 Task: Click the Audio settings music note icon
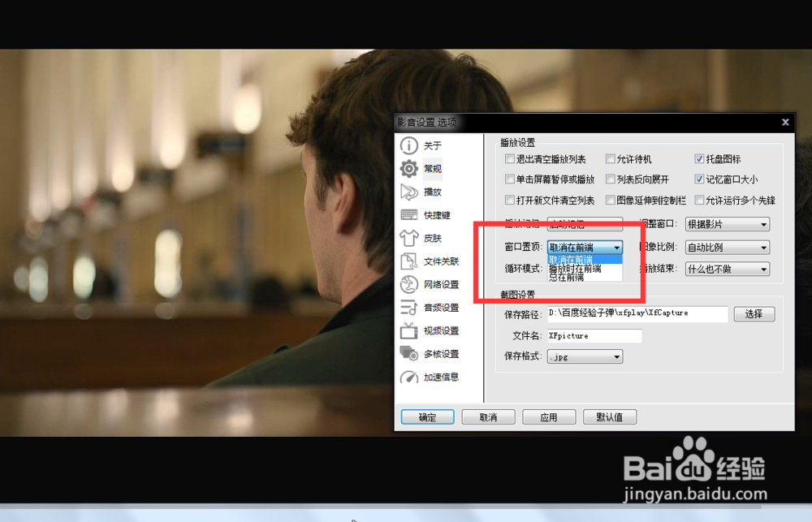coord(409,307)
